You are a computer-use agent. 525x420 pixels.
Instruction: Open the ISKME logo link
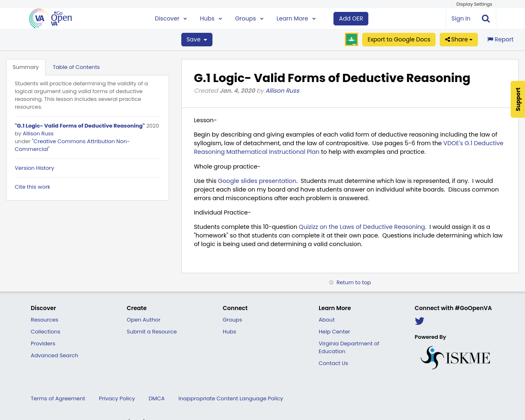pyautogui.click(x=455, y=358)
